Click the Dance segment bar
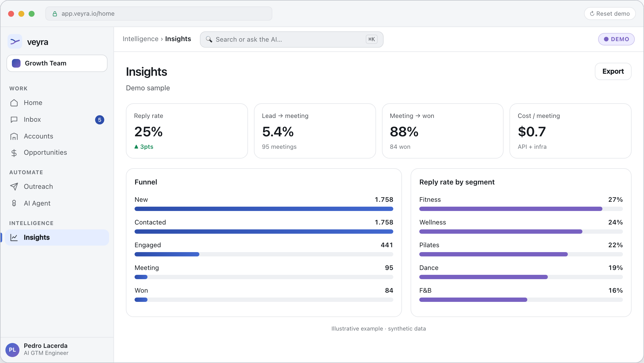Viewport: 644px width, 363px height. pyautogui.click(x=521, y=277)
